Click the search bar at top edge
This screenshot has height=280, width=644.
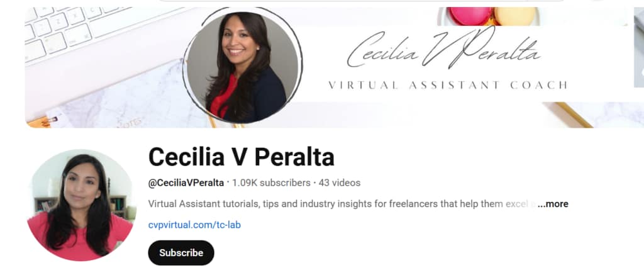coord(362,1)
